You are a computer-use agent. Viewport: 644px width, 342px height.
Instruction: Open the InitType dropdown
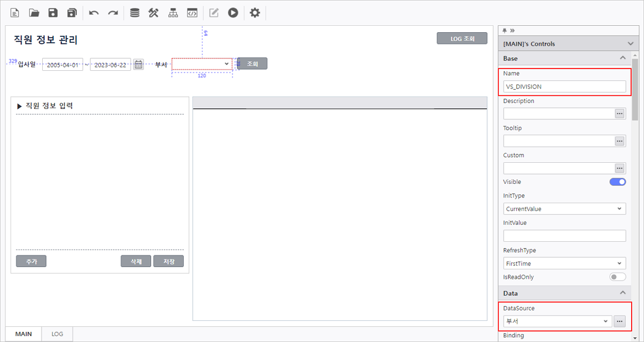564,208
